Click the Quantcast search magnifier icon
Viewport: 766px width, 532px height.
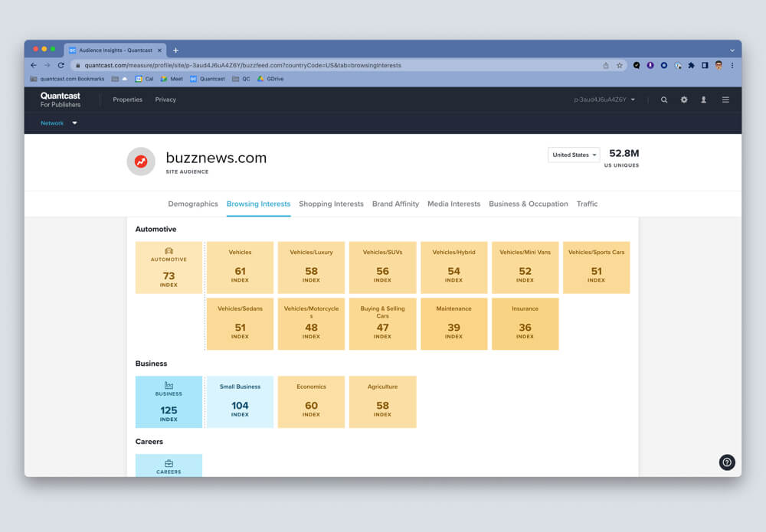click(664, 100)
